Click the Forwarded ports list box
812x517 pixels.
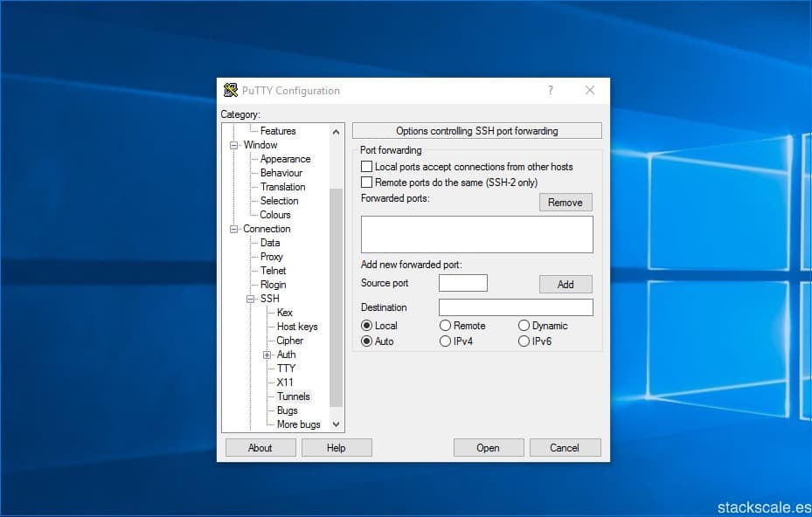(477, 234)
